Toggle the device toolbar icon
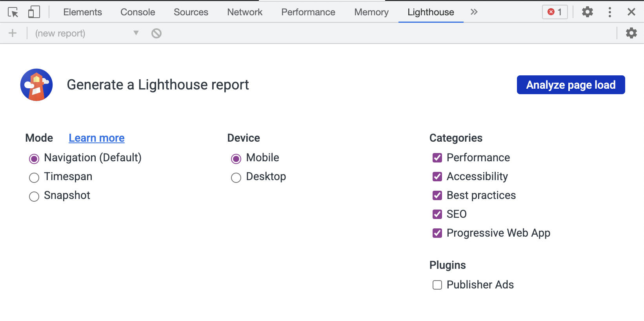This screenshot has height=321, width=644. click(x=34, y=12)
